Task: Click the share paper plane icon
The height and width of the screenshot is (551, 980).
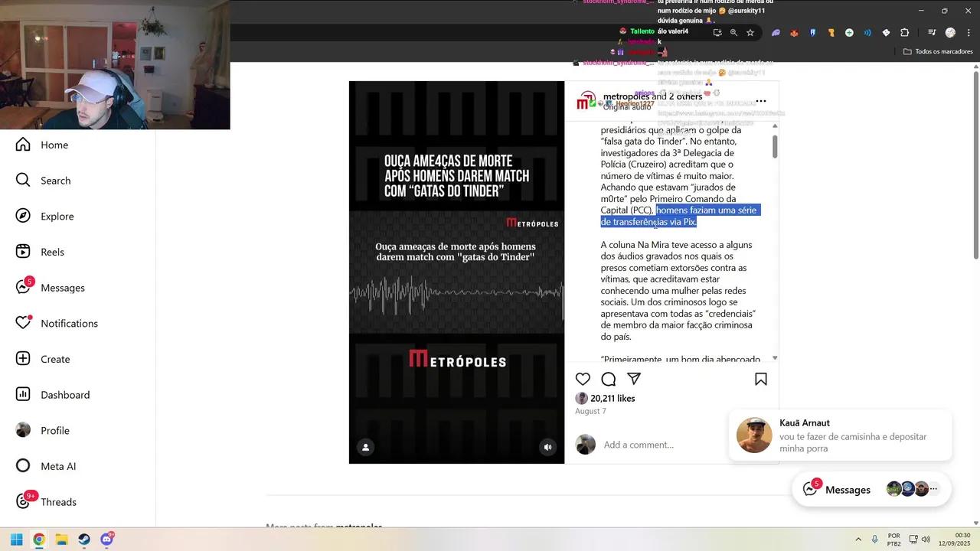Action: (634, 379)
